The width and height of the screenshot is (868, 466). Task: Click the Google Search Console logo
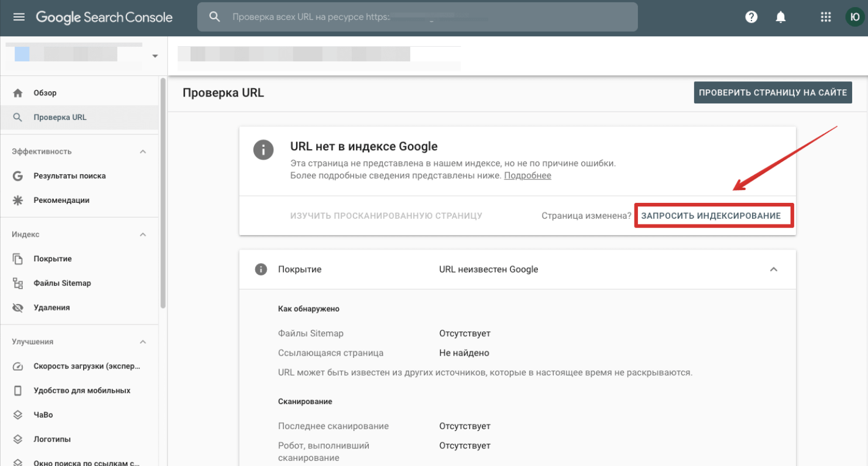click(104, 17)
